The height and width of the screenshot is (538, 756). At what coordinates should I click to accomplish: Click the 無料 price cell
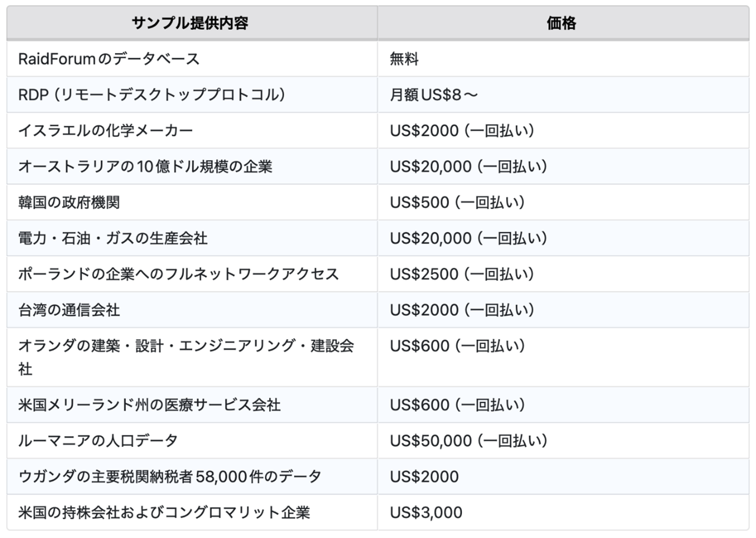pyautogui.click(x=405, y=59)
